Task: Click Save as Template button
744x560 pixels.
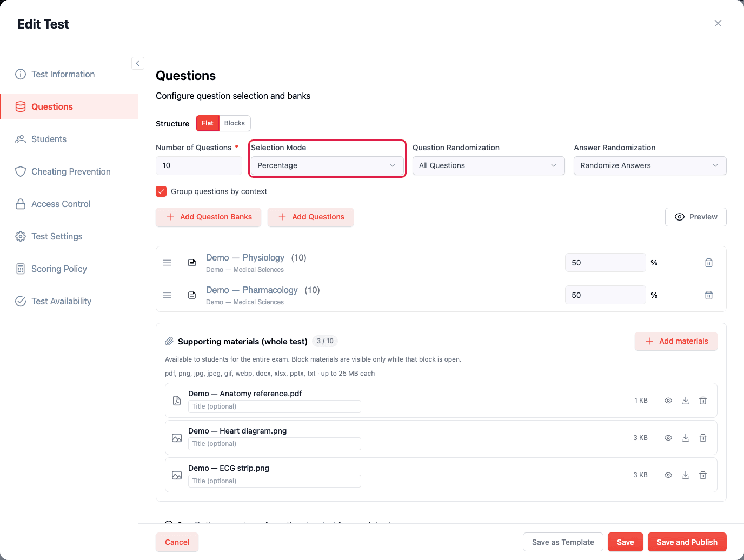Action: coord(563,542)
